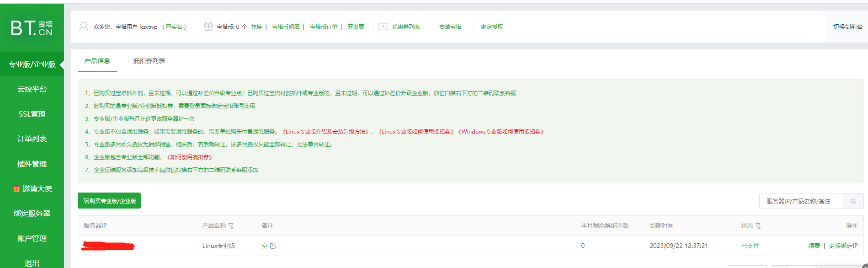The image size is (868, 268).
Task: Click the BT.CN logo
Action: (32, 28)
